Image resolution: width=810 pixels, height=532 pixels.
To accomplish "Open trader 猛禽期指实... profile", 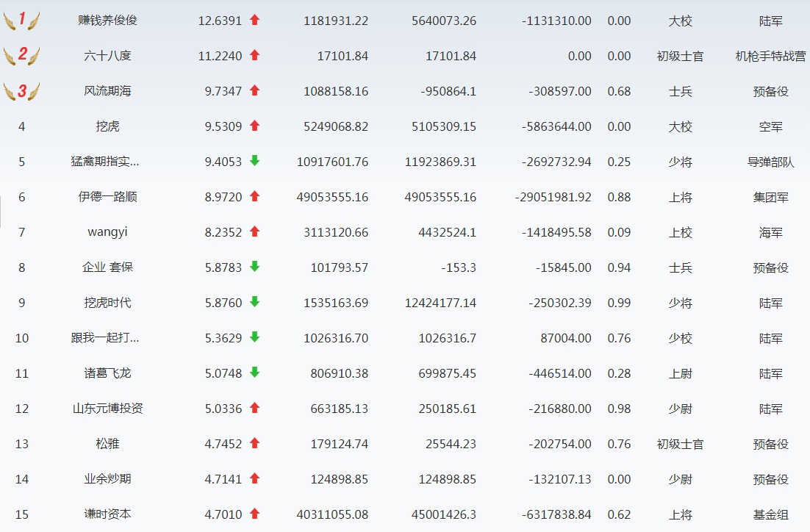I will (x=105, y=161).
